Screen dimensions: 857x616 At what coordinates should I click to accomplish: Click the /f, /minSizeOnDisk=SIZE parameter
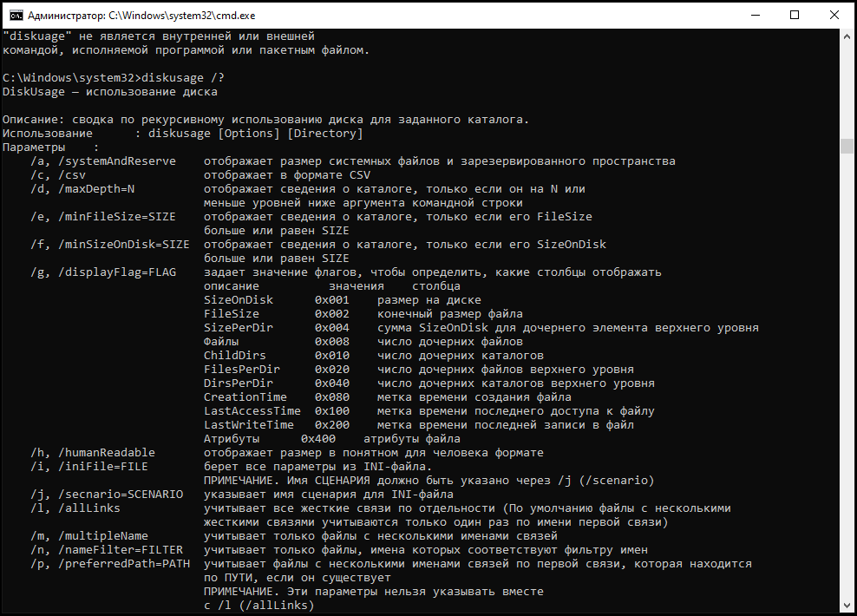tap(110, 245)
